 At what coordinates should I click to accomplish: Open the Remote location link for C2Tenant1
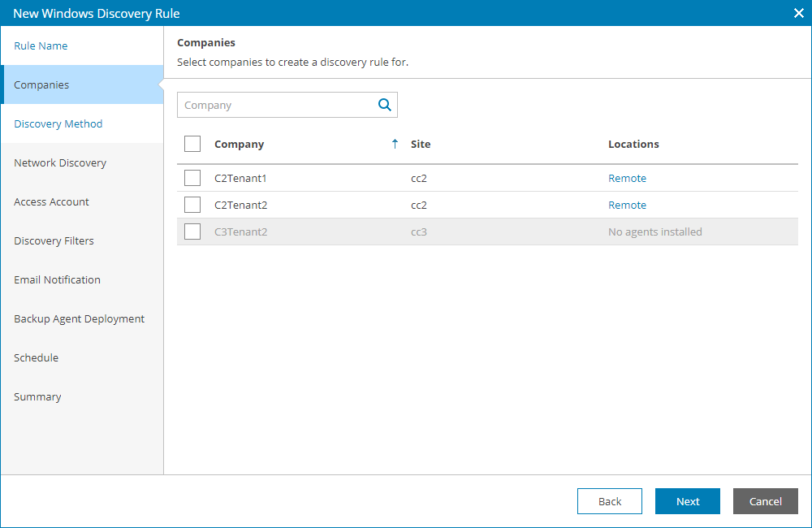(627, 178)
